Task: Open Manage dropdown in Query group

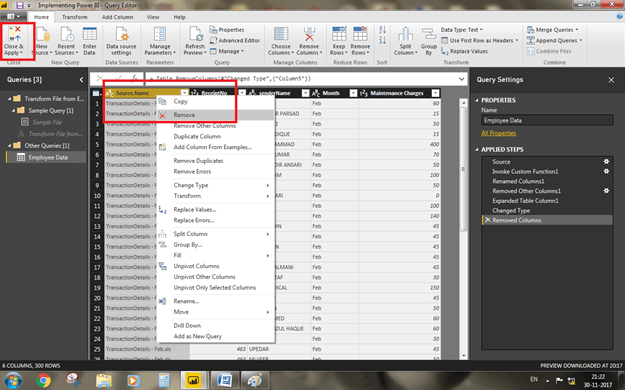Action: [x=226, y=51]
